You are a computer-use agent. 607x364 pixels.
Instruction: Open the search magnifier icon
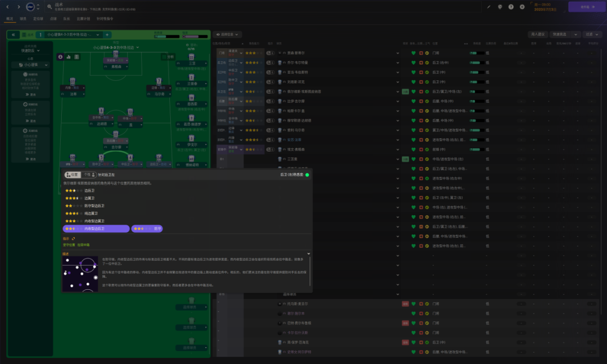pyautogui.click(x=49, y=7)
